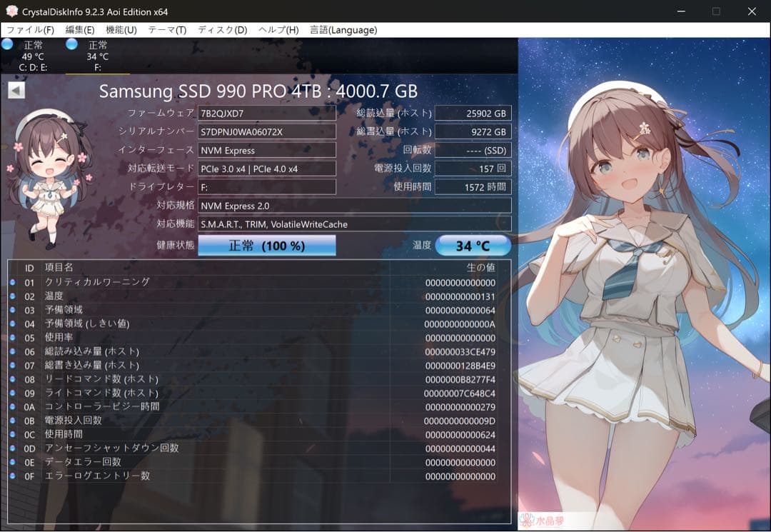Click the blue health dot above C: D: E:
Image resolution: width=771 pixels, height=532 pixels.
pos(7,45)
